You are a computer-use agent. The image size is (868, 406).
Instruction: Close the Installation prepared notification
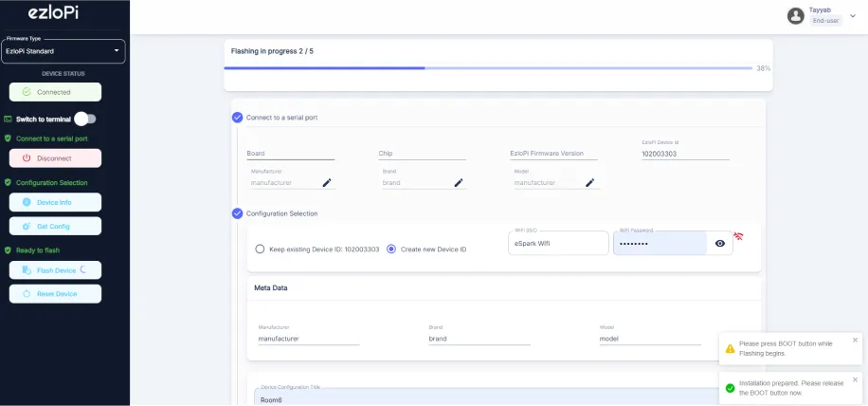pyautogui.click(x=855, y=380)
